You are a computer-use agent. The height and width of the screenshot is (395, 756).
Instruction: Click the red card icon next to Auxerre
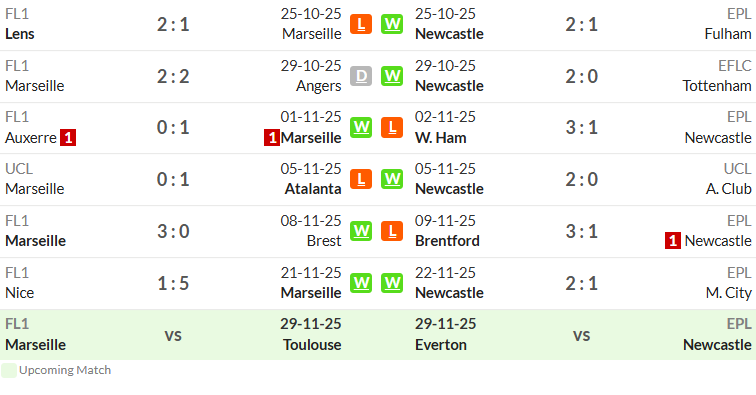point(68,138)
